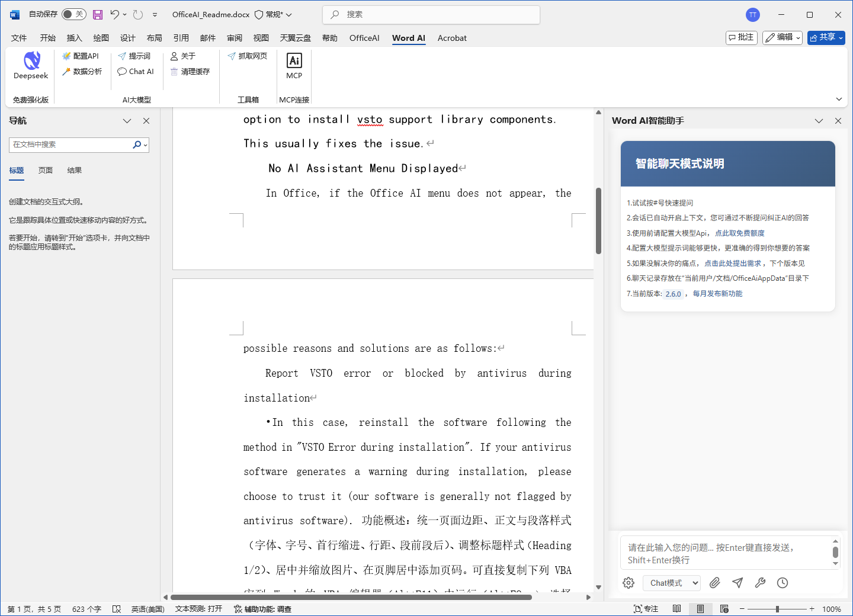Open the MCP connection tool
Viewport: 853px width, 616px height.
[294, 66]
